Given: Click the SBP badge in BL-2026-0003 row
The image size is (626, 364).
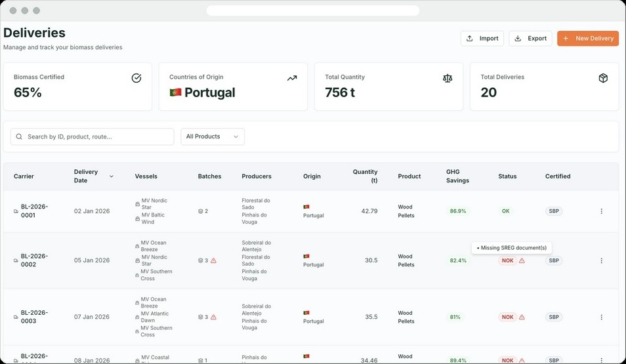Looking at the screenshot, I should [x=554, y=317].
